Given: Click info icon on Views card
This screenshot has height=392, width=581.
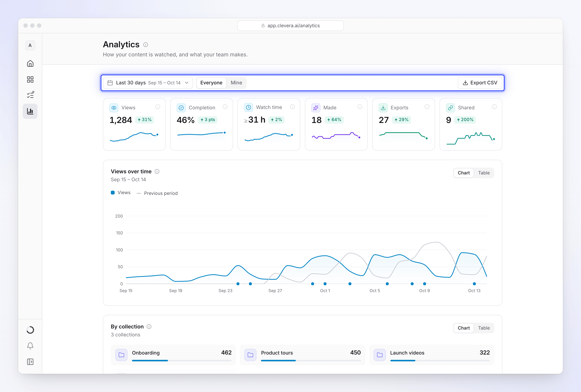Looking at the screenshot, I should (158, 107).
